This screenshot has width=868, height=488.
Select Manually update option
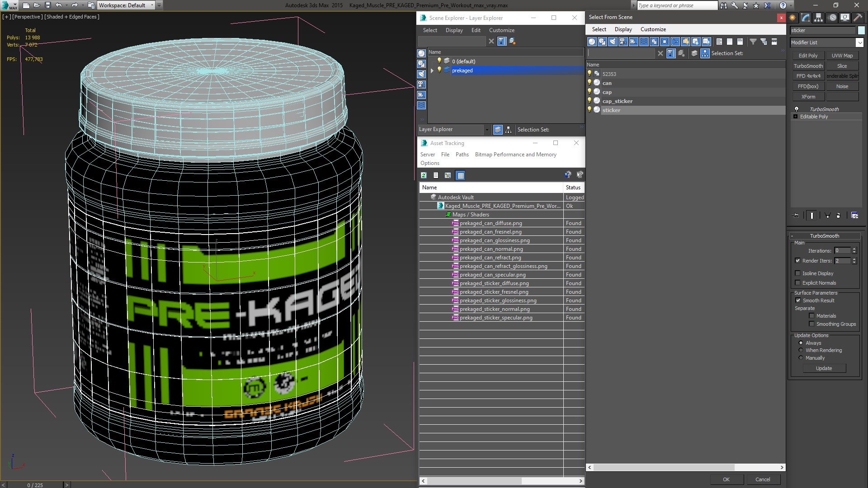(801, 358)
